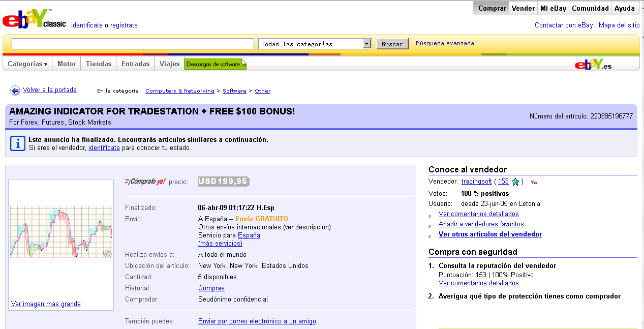Click the eBay classic logo
This screenshot has height=329, width=644.
(x=34, y=19)
